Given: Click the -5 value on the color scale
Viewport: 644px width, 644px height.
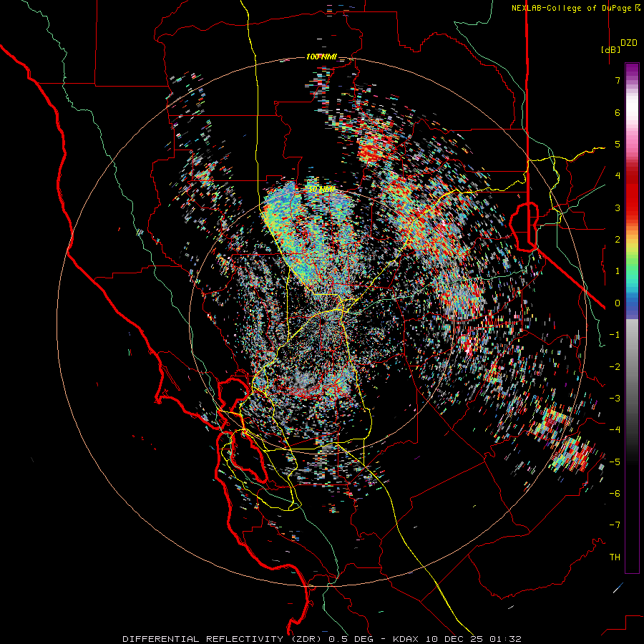Looking at the screenshot, I should coord(615,462).
